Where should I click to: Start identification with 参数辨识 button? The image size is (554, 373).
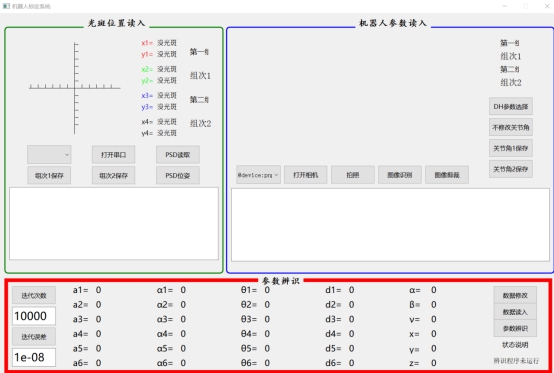[x=515, y=328]
